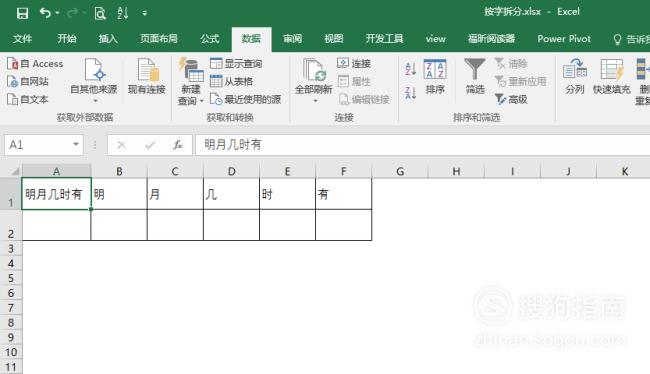Select column A header

point(56,171)
